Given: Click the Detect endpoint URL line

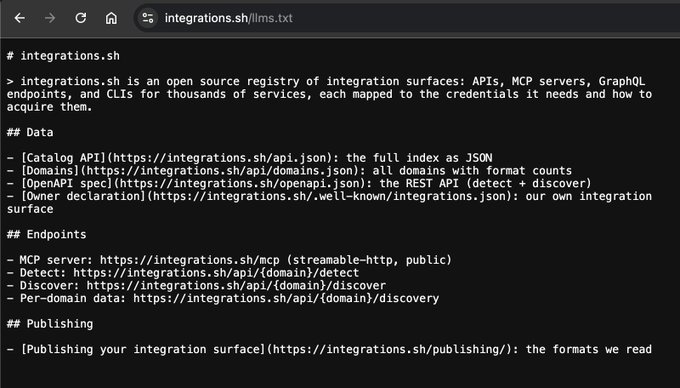Looking at the screenshot, I should coord(183,273).
